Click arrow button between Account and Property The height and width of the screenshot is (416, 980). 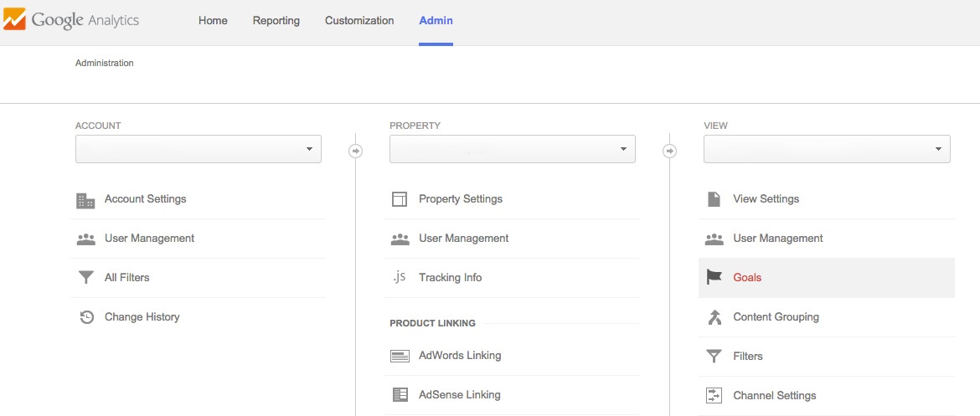tap(355, 151)
